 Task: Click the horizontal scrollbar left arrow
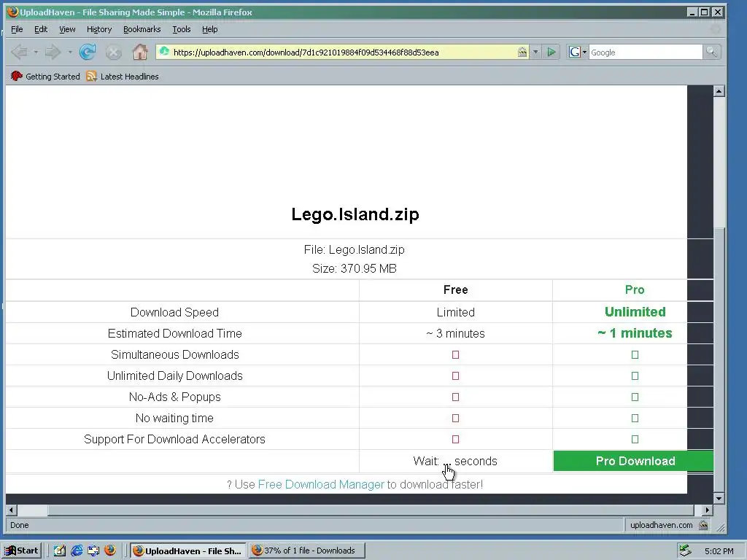[12, 510]
